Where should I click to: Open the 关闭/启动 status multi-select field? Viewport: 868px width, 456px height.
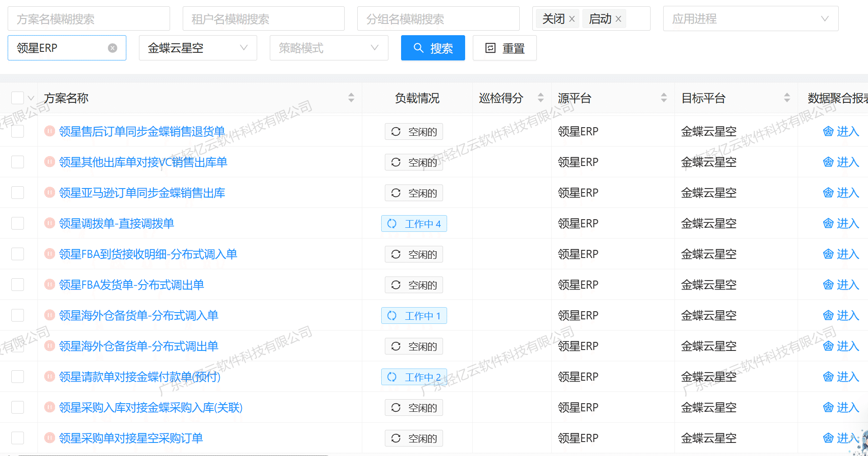[x=591, y=19]
